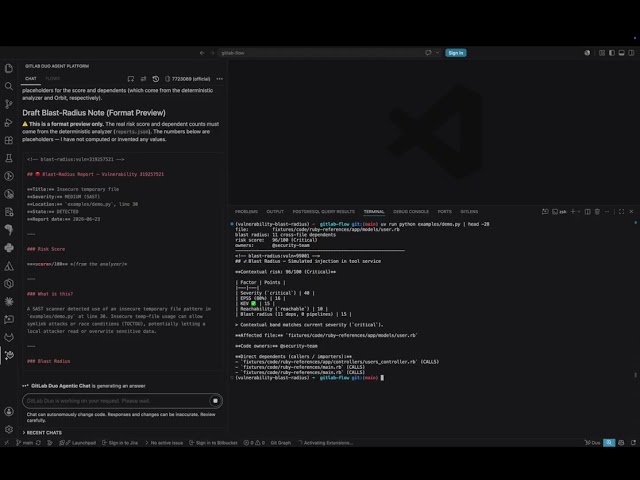The image size is (640, 480).
Task: Stop the Duo response generation
Action: click(x=215, y=401)
